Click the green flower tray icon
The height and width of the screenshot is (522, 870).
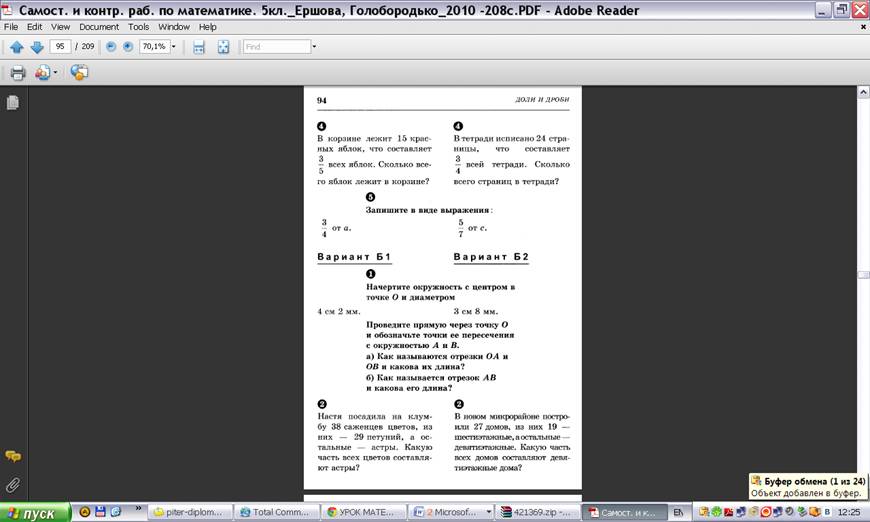click(x=716, y=511)
